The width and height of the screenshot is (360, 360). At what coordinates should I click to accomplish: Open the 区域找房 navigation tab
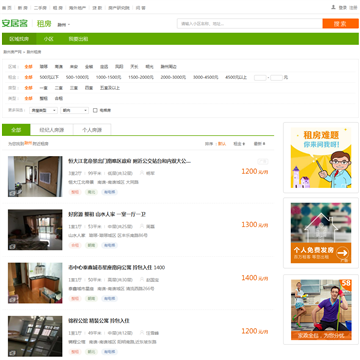tap(19, 39)
